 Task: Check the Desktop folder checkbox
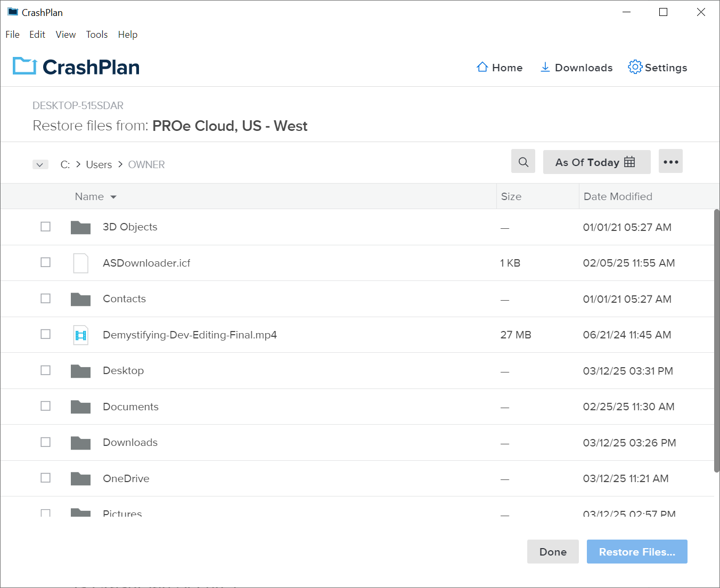(x=46, y=370)
